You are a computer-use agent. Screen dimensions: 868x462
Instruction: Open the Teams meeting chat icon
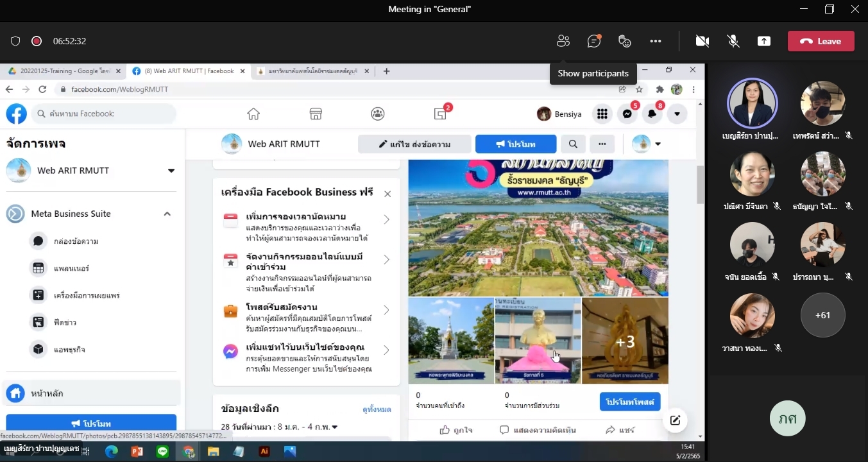click(594, 41)
